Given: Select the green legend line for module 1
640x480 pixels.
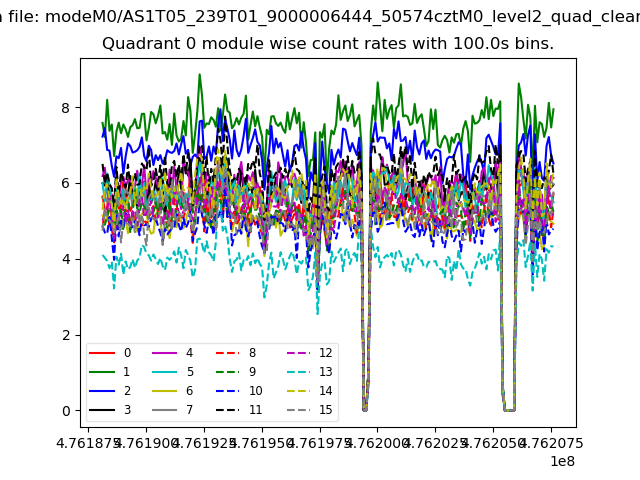Looking at the screenshot, I should point(101,372).
